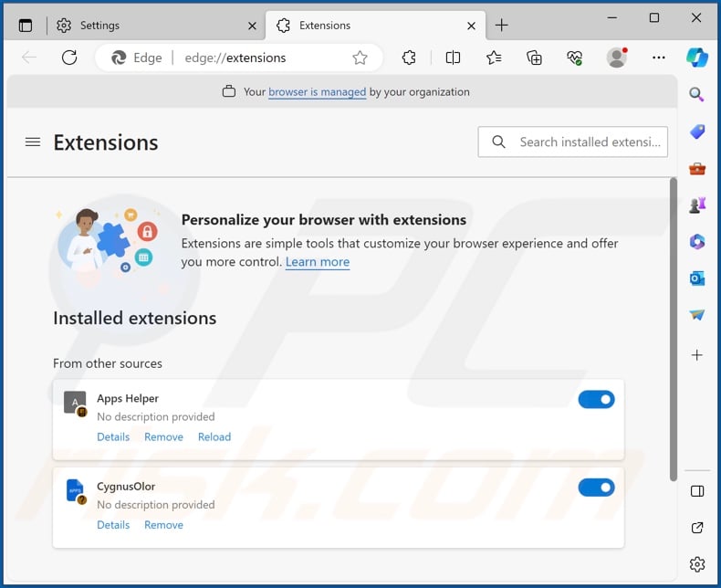721x588 pixels.
Task: Open the Extensions puzzle toolbar icon
Action: 409,58
